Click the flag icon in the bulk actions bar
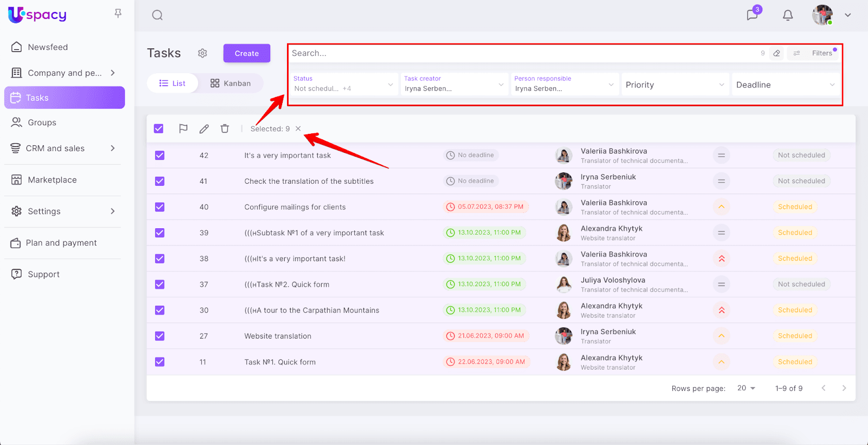The image size is (868, 445). (183, 128)
